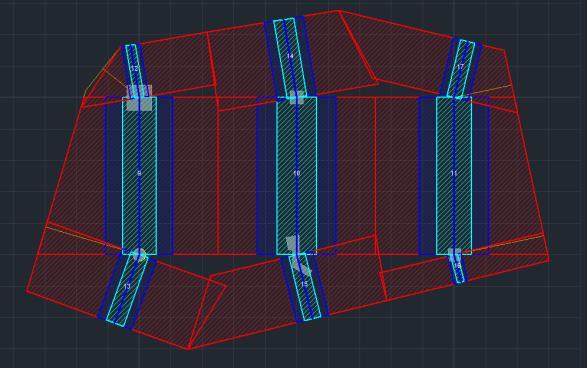Viewport: 587px width, 368px height.
Task: Select the cyan strip labeled 14
Action: tap(290, 57)
